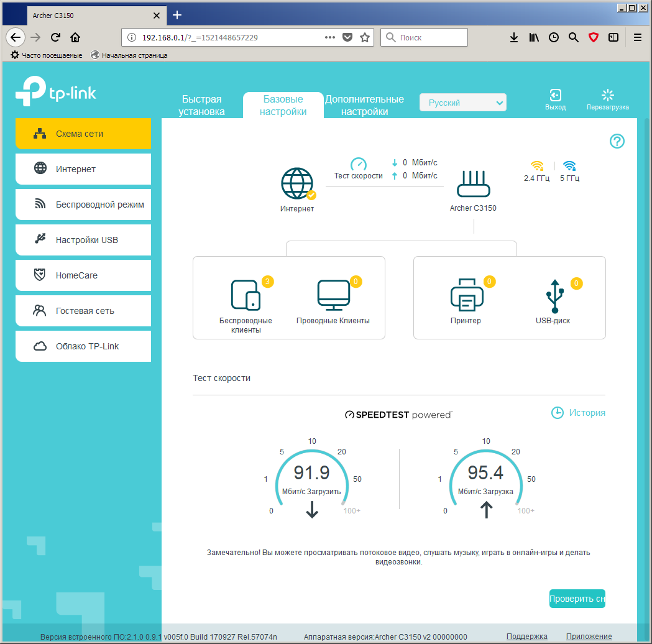Image resolution: width=652 pixels, height=644 pixels.
Task: Click the USB disk icon
Action: coord(554,296)
